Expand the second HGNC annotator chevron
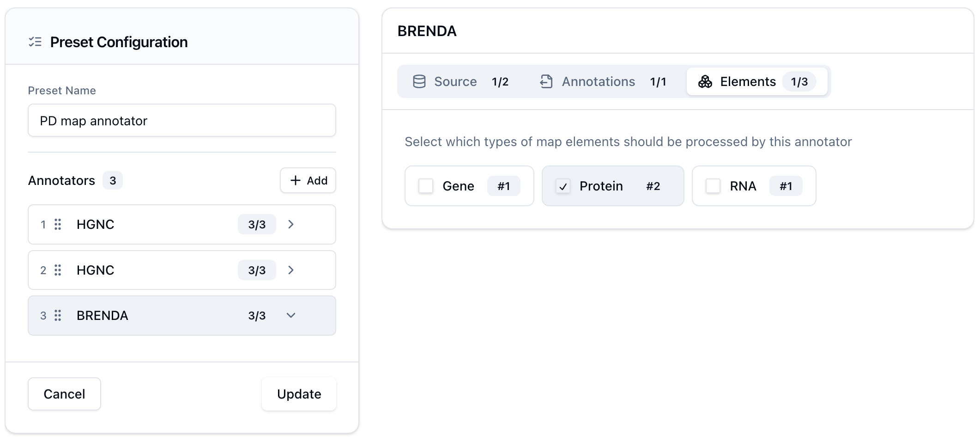Screen dimensions: 980x442 (290, 270)
